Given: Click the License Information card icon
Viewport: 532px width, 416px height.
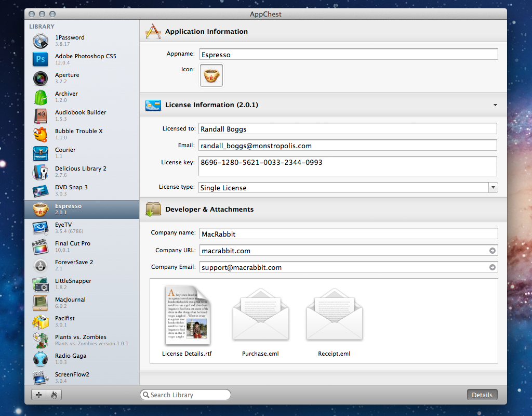Looking at the screenshot, I should tap(153, 105).
